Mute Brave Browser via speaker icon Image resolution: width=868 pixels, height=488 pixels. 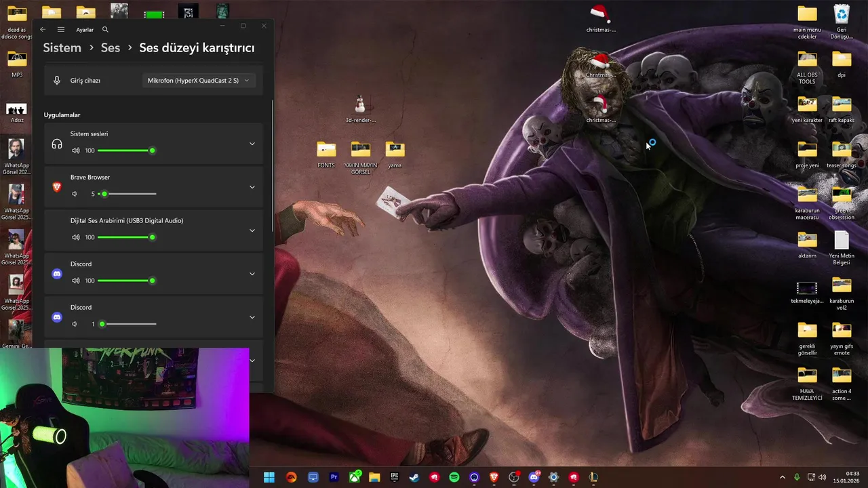point(75,194)
